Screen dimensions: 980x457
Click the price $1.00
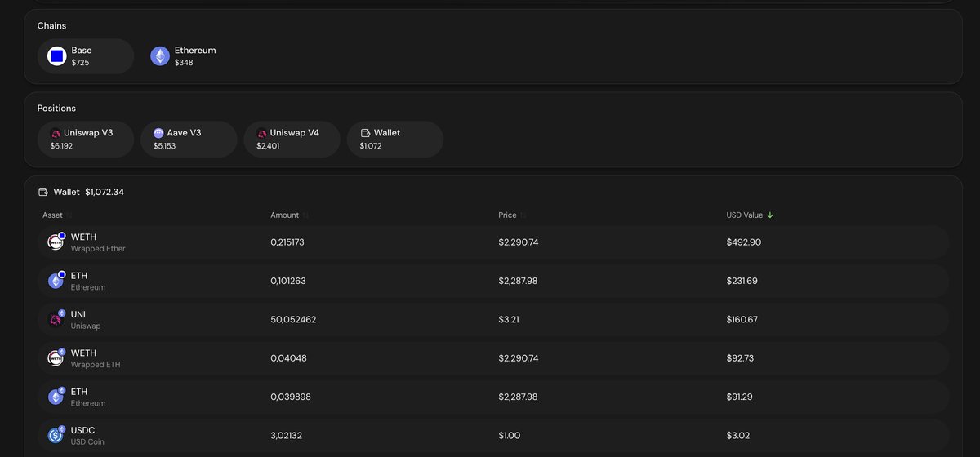pos(510,436)
